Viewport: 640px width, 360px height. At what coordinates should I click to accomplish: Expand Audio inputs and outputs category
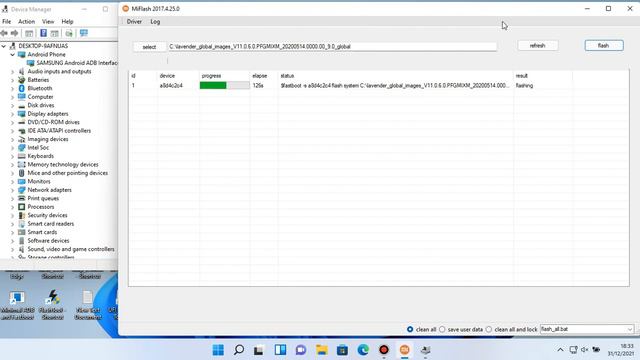13,71
